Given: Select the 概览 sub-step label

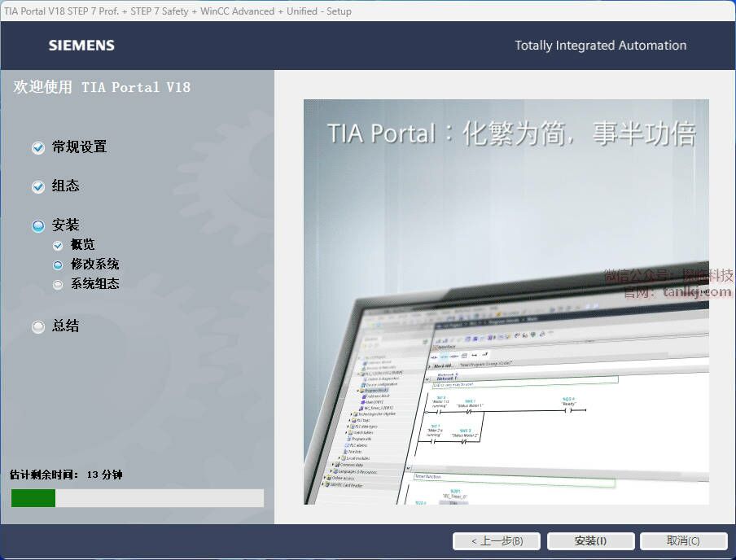Looking at the screenshot, I should pyautogui.click(x=82, y=244).
